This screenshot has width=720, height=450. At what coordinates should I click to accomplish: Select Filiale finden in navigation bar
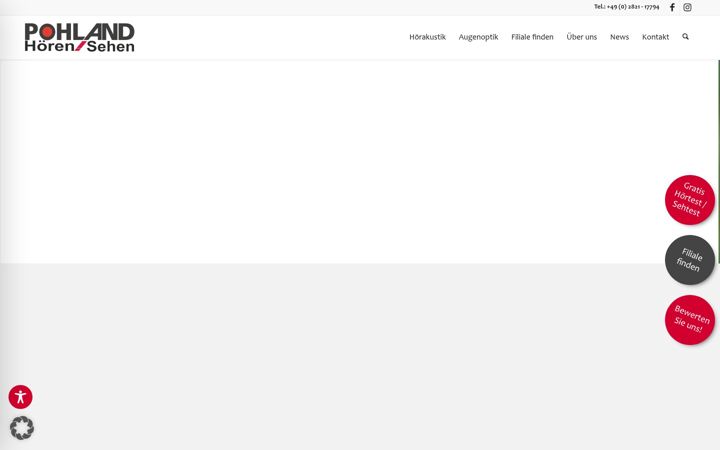click(532, 37)
